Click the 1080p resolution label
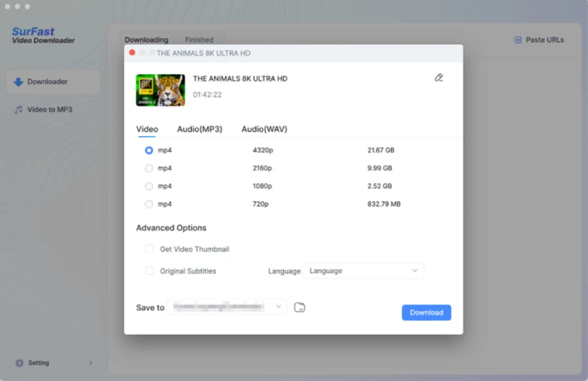Image resolution: width=588 pixels, height=381 pixels. click(x=262, y=186)
